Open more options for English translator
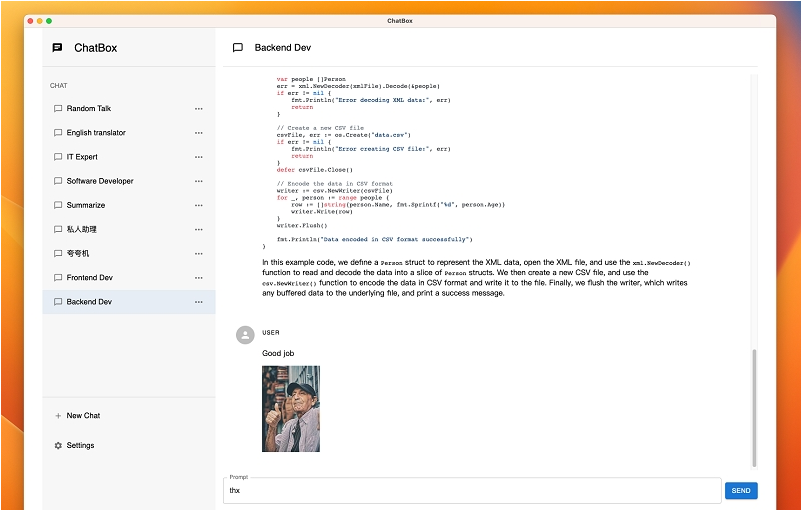This screenshot has width=802, height=510. pyautogui.click(x=198, y=132)
